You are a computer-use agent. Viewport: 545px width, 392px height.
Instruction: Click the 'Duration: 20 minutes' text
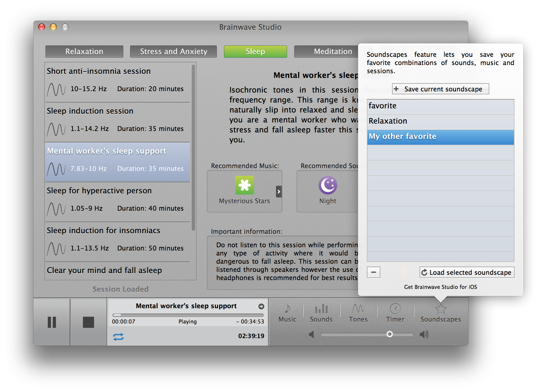150,89
